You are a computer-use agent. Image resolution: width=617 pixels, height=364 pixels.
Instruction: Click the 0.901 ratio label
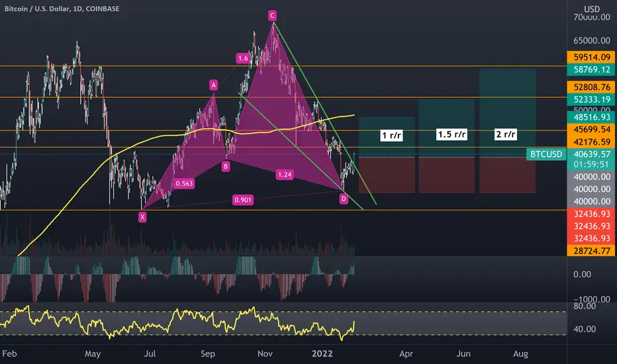pyautogui.click(x=243, y=200)
